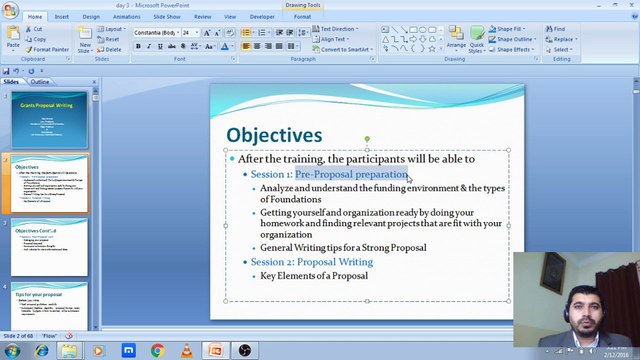This screenshot has width=640, height=360.
Task: Open Shape Effects dropdown
Action: [x=511, y=49]
